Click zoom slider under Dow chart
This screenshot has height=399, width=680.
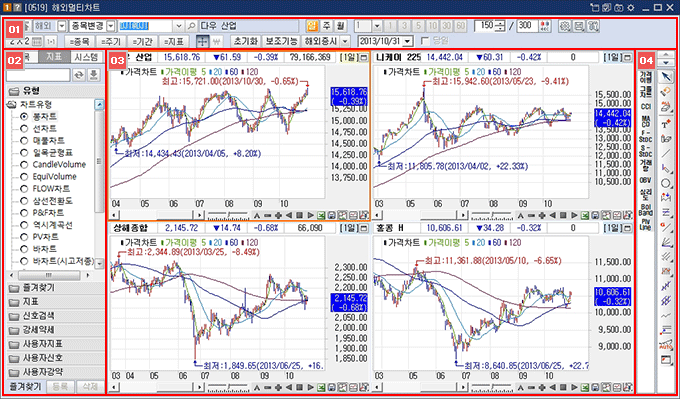click(x=228, y=215)
